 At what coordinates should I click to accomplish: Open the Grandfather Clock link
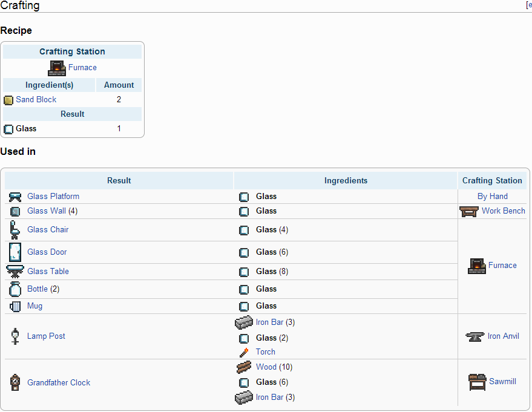click(x=59, y=382)
